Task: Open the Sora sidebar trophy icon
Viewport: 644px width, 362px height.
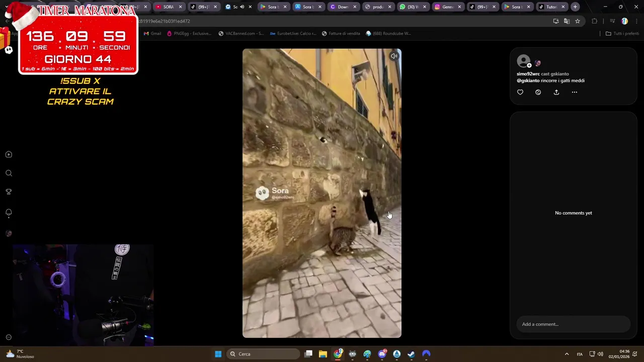Action: [x=9, y=192]
